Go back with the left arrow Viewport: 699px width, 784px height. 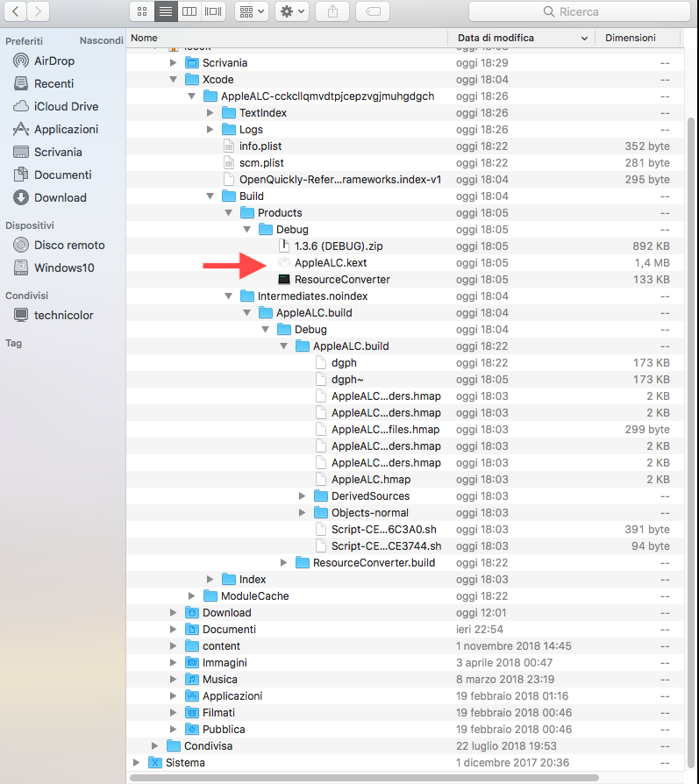pos(16,11)
